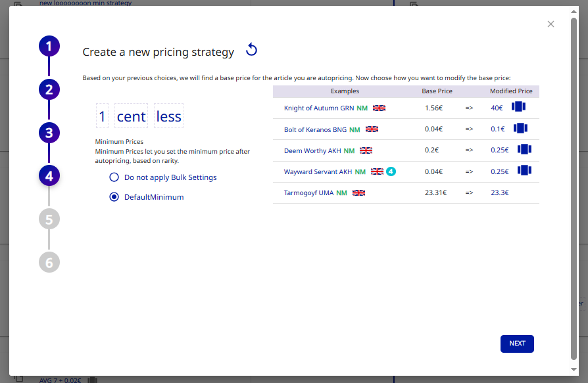Click the scrollbar down arrow
The image size is (588, 383).
[x=574, y=369]
